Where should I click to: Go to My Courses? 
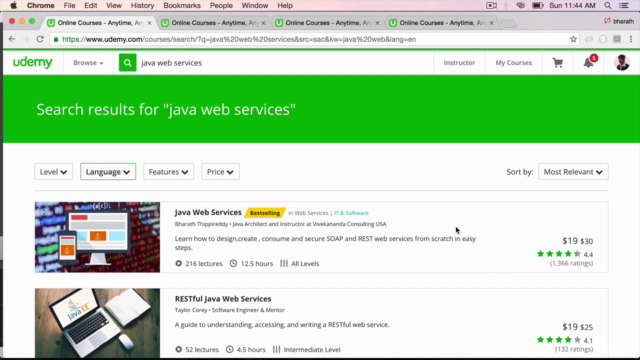pos(513,63)
